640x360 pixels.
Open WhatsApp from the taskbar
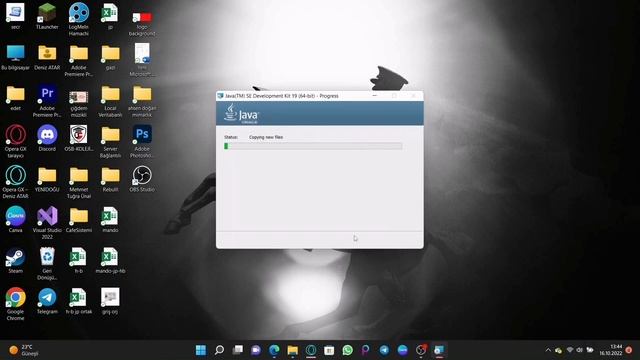(x=347, y=350)
